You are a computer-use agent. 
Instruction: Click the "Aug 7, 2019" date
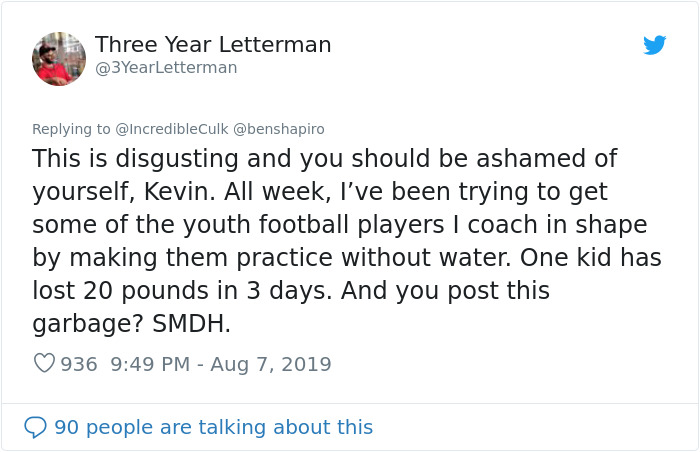point(272,364)
